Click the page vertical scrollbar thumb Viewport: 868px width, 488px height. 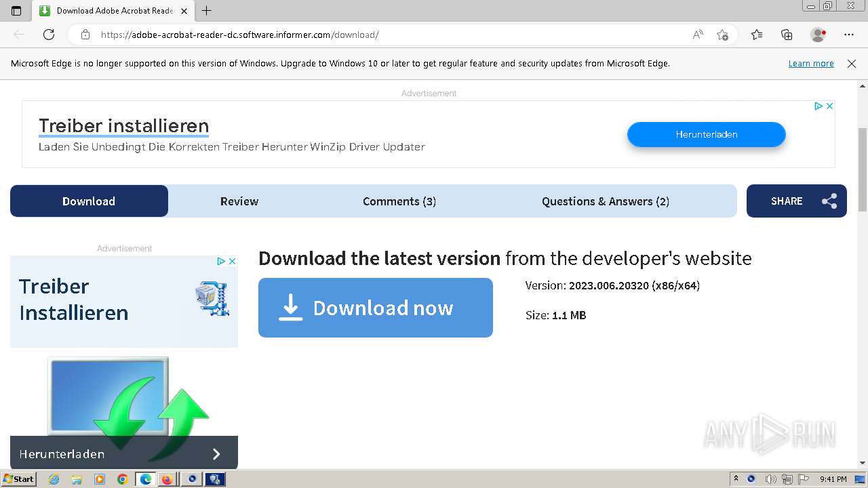pos(863,169)
